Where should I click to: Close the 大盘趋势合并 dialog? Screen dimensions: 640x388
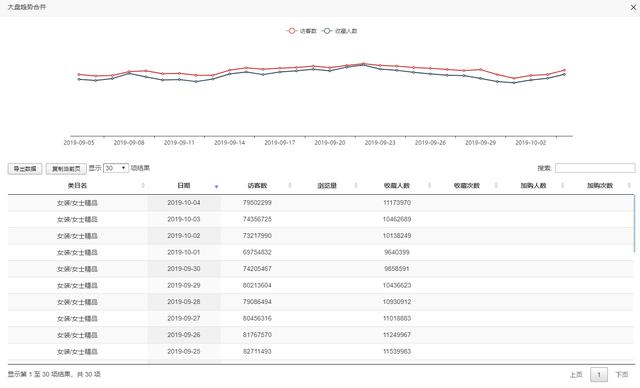point(633,7)
